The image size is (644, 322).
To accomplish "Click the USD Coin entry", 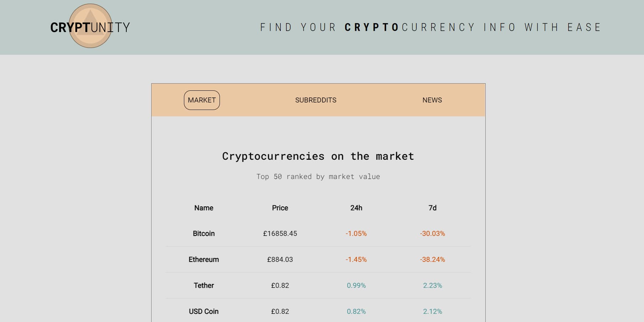I will pos(204,311).
